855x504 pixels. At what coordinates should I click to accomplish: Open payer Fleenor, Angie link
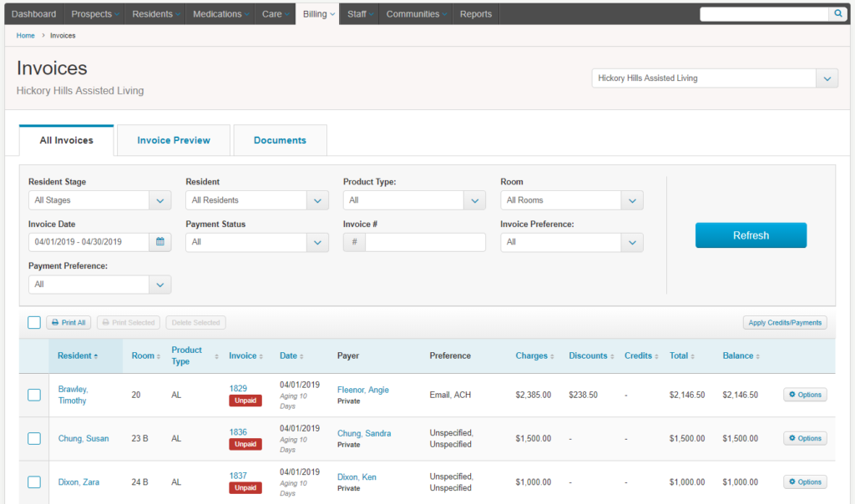pos(363,390)
